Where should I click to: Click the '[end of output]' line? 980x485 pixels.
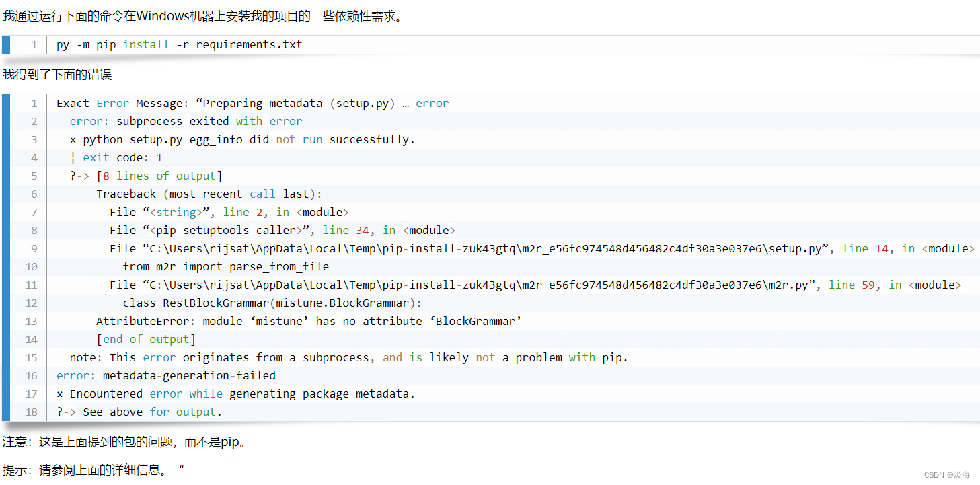pos(146,340)
